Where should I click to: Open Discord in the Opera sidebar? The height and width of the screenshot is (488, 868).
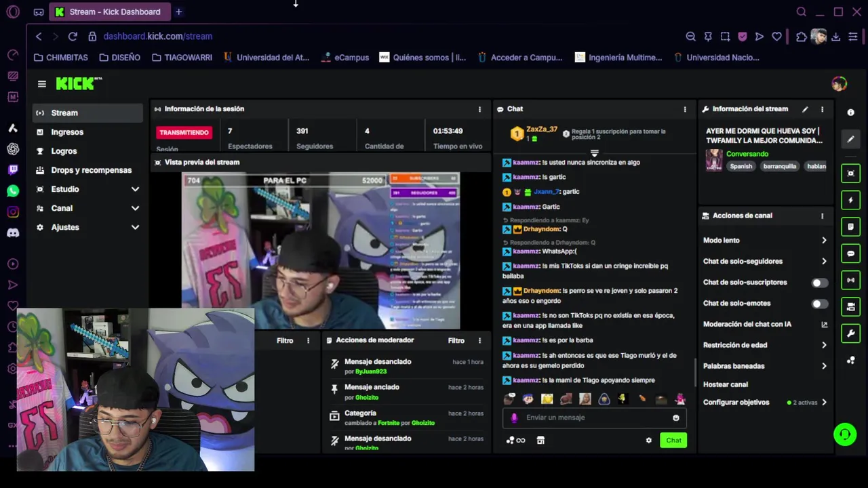(13, 233)
